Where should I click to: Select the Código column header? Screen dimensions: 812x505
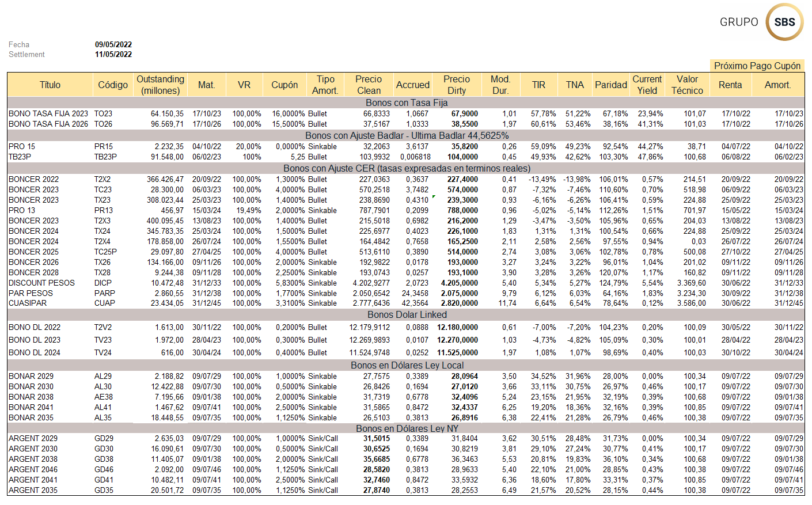coord(113,85)
